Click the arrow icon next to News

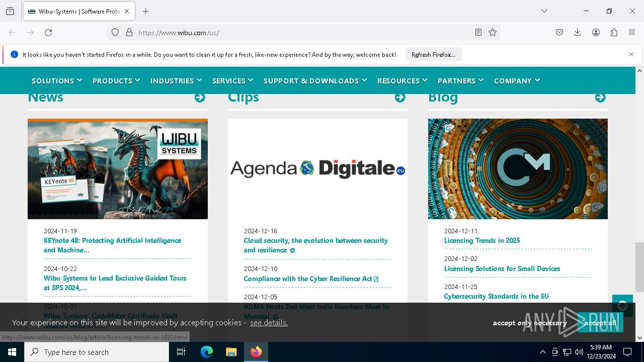click(200, 98)
